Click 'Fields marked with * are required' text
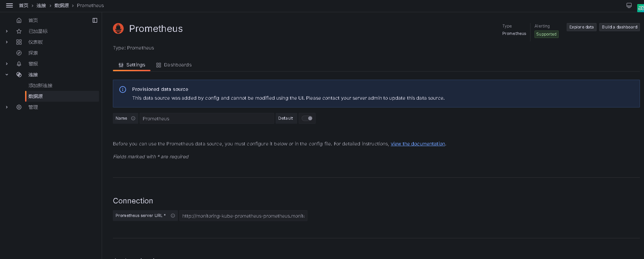 point(151,157)
